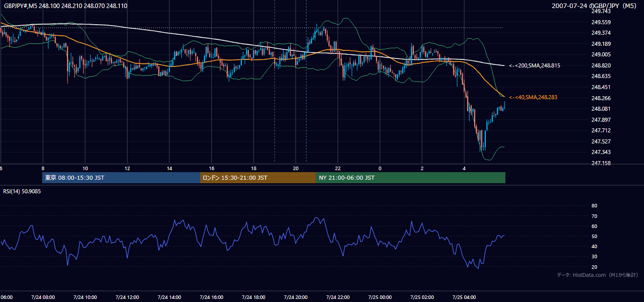Click RSI scale level 50
The image size is (644, 302).
(x=594, y=236)
